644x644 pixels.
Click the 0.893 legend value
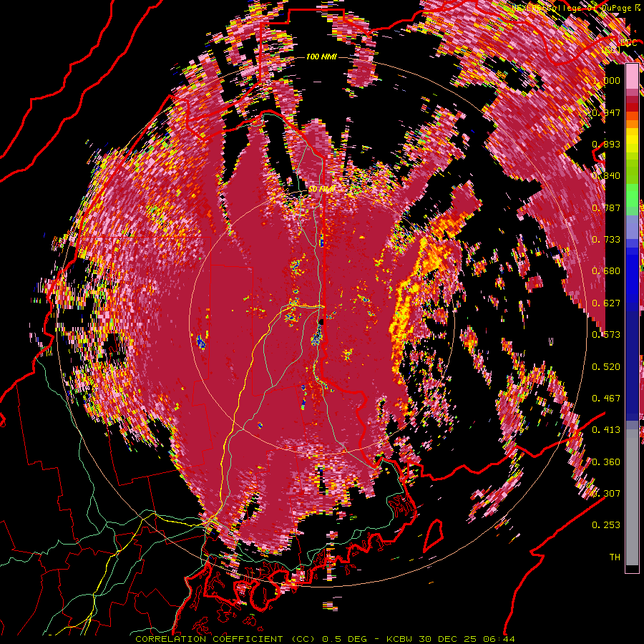pos(606,144)
